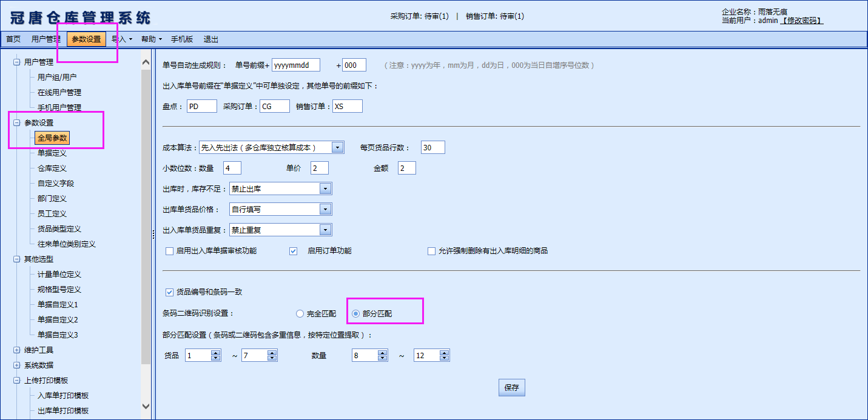Open 在线用户管理 in the sidebar

[x=59, y=92]
